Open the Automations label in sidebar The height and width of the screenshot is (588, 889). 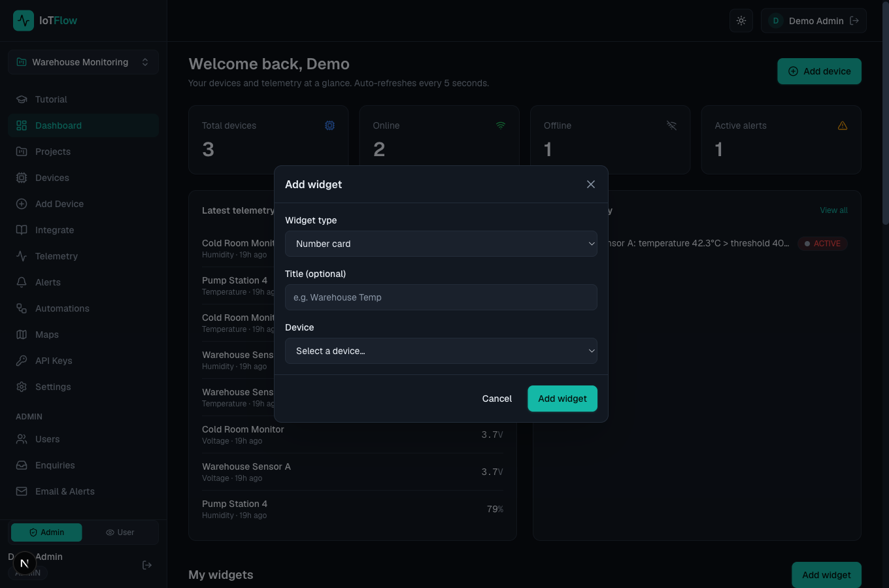[x=62, y=308]
